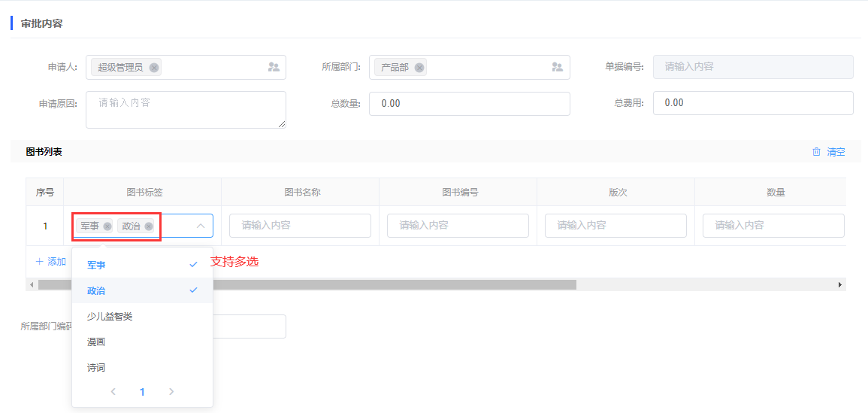Click page number 1 in dropdown pagination
Image resolution: width=868 pixels, height=413 pixels.
pos(142,392)
